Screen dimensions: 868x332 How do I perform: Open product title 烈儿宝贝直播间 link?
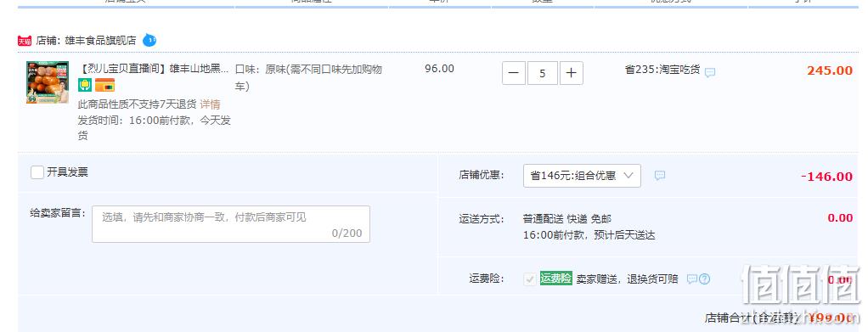coord(154,69)
